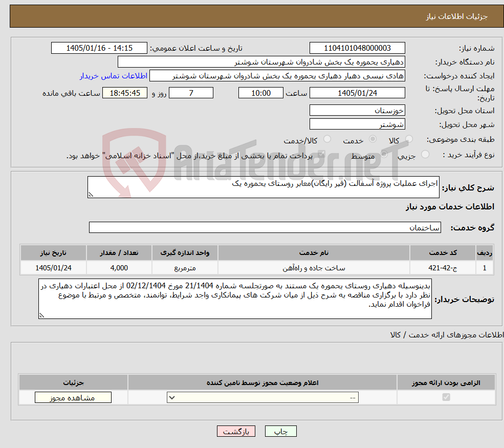This screenshot has height=448, width=504.
Task: Open the permit status dropdown
Action: click(x=262, y=397)
